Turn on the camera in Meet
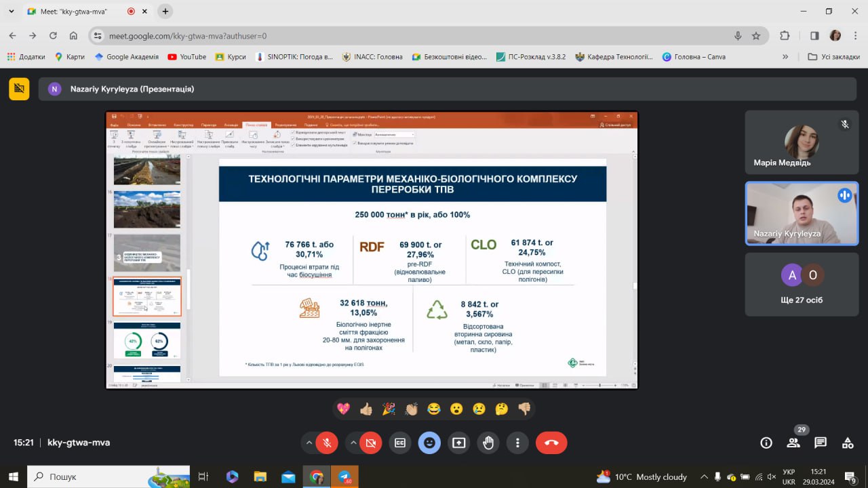This screenshot has height=488, width=868. 370,443
